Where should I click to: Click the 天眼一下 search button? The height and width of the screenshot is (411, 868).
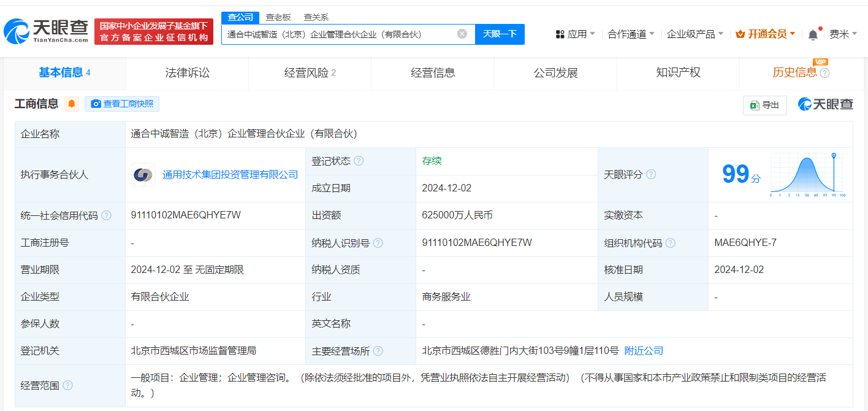pyautogui.click(x=500, y=34)
